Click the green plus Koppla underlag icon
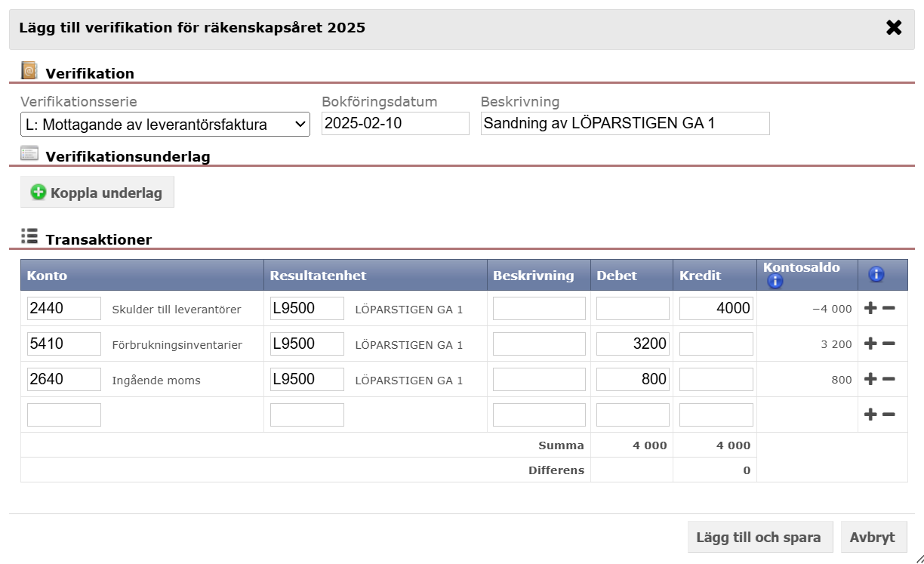Screen dimensions: 924x564 click(x=38, y=193)
